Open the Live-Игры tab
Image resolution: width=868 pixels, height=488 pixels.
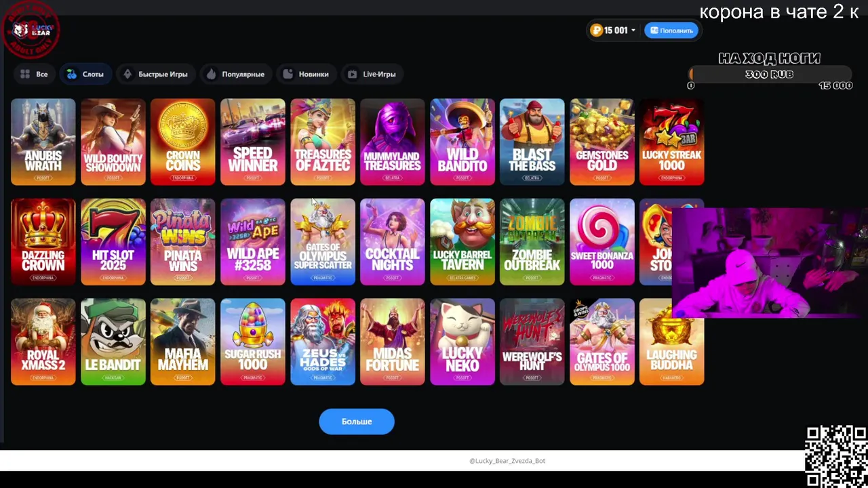(x=372, y=74)
